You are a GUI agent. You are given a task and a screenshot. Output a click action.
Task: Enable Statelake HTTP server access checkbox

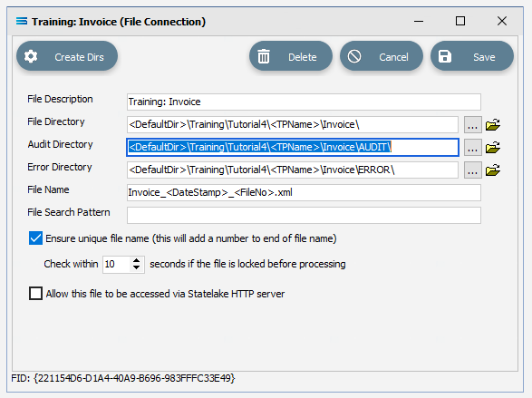coord(35,294)
